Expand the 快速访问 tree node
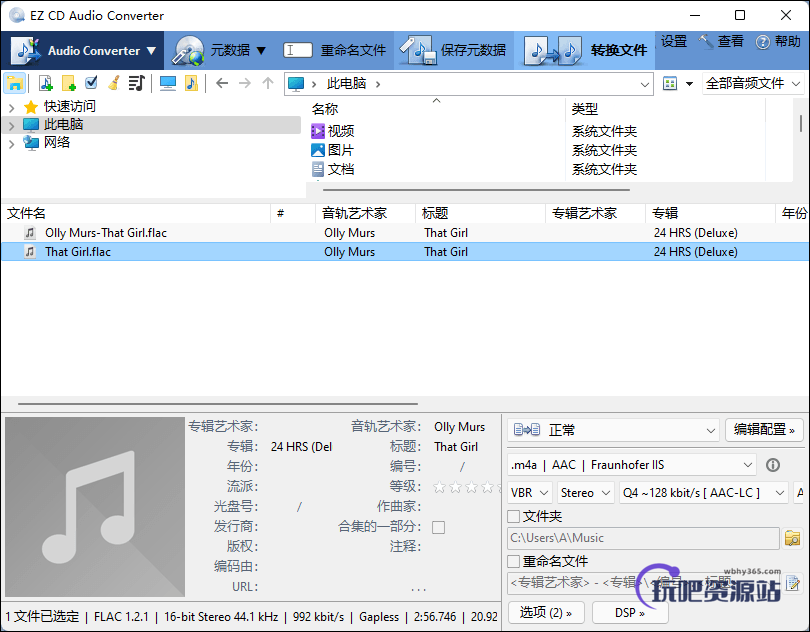Screen dimensions: 810x632 coord(11,107)
